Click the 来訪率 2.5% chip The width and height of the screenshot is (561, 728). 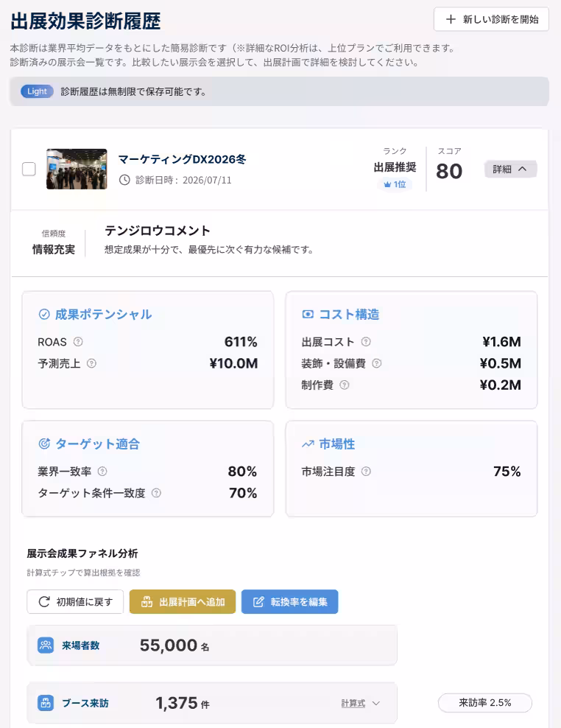[485, 703]
